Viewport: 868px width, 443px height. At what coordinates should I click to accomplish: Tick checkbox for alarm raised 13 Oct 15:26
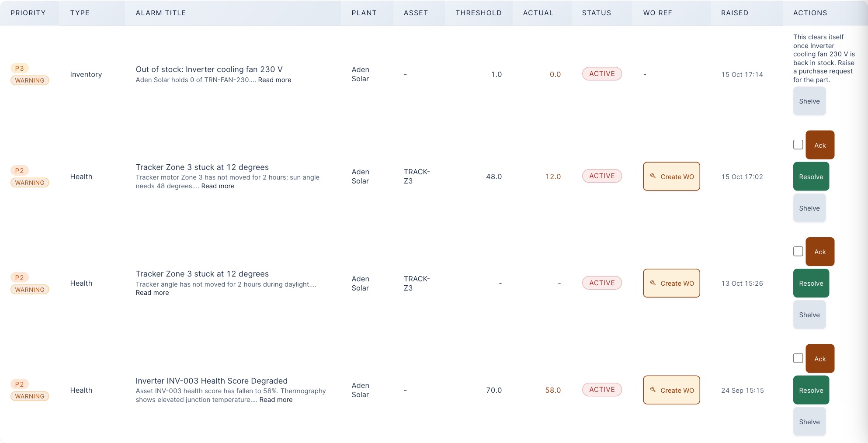point(798,251)
